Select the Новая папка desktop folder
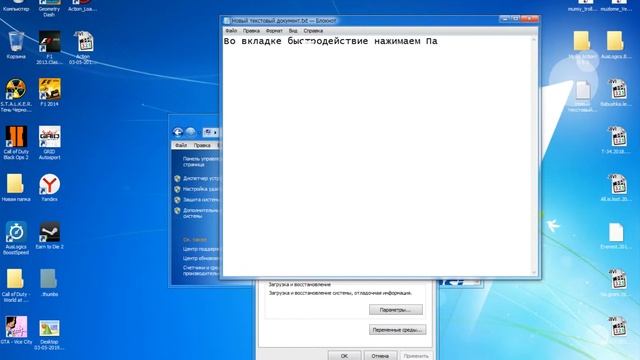The width and height of the screenshot is (640, 360). tap(16, 187)
